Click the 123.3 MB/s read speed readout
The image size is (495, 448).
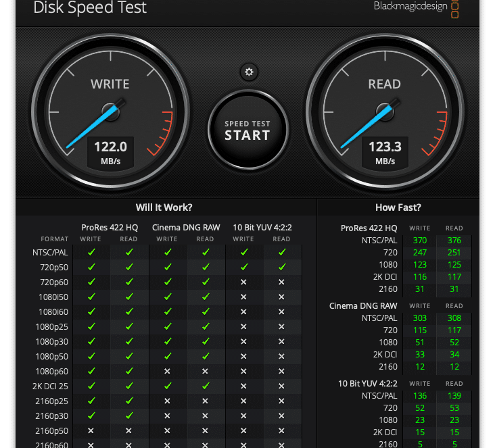[x=385, y=153]
